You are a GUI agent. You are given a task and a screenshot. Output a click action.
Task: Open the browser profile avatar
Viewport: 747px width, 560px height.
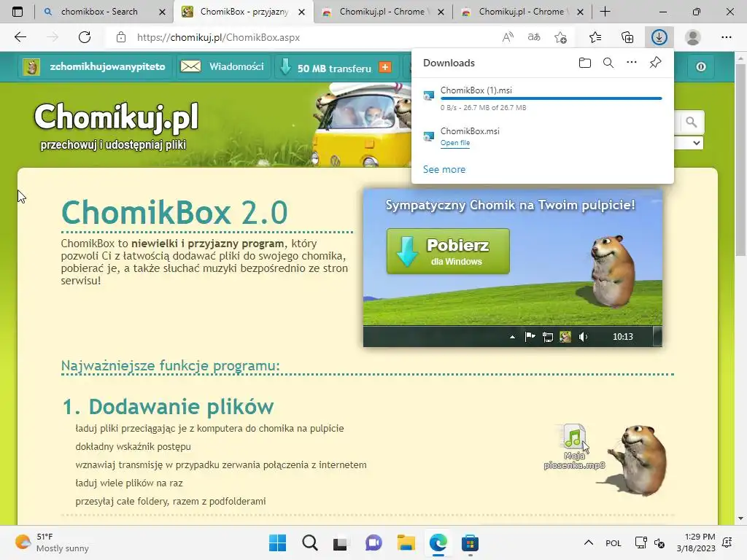click(x=693, y=37)
